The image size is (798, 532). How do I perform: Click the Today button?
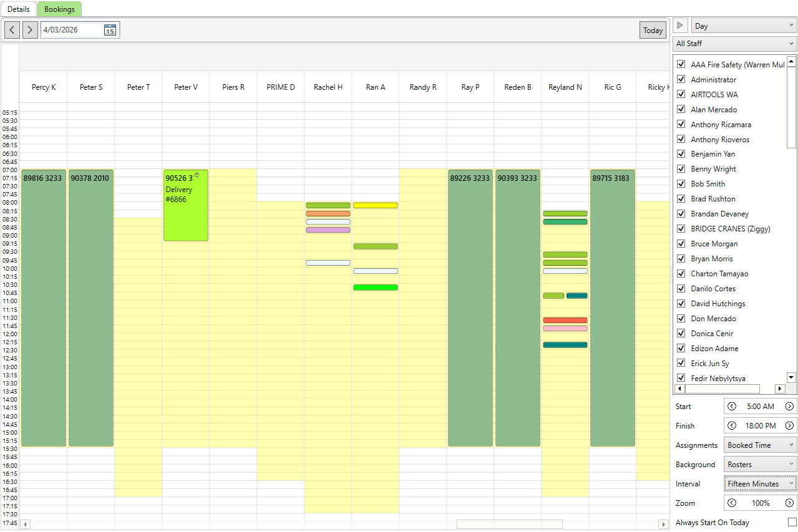[653, 30]
